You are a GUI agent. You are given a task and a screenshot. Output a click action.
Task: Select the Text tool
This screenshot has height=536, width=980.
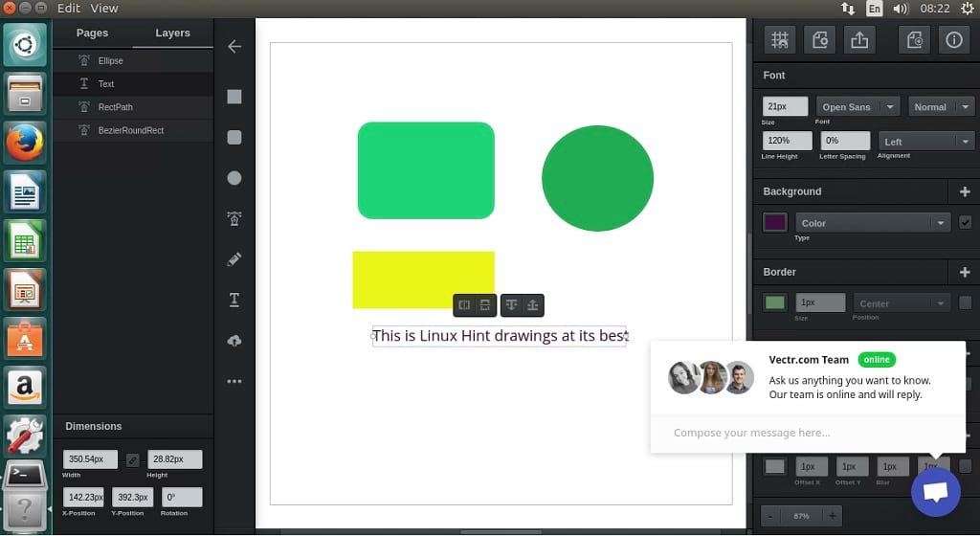click(234, 300)
